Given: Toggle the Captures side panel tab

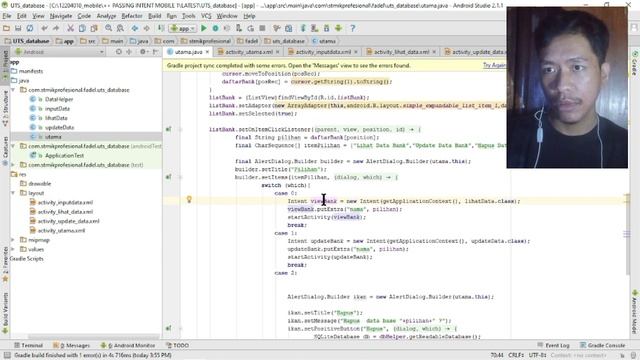Looking at the screenshot, I should [x=5, y=151].
